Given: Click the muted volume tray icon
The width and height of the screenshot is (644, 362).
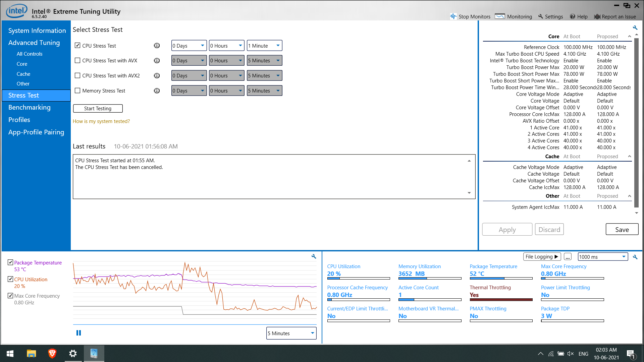Looking at the screenshot, I should click(x=571, y=354).
